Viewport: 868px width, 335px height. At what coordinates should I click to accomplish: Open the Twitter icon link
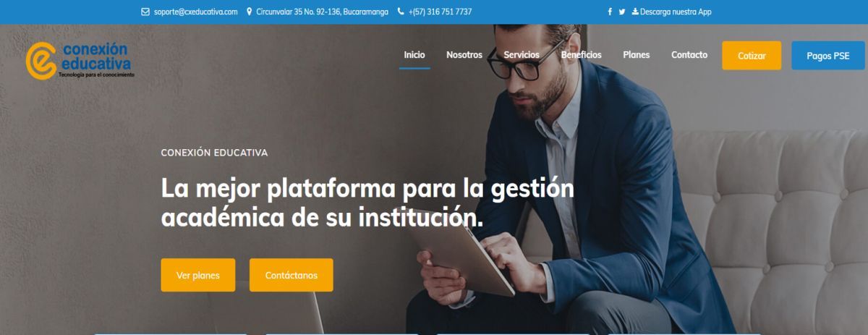click(622, 12)
